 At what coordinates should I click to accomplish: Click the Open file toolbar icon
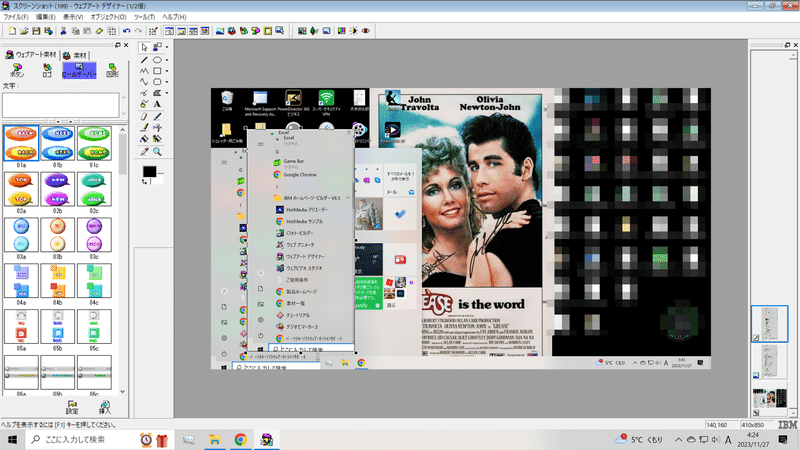[x=24, y=31]
